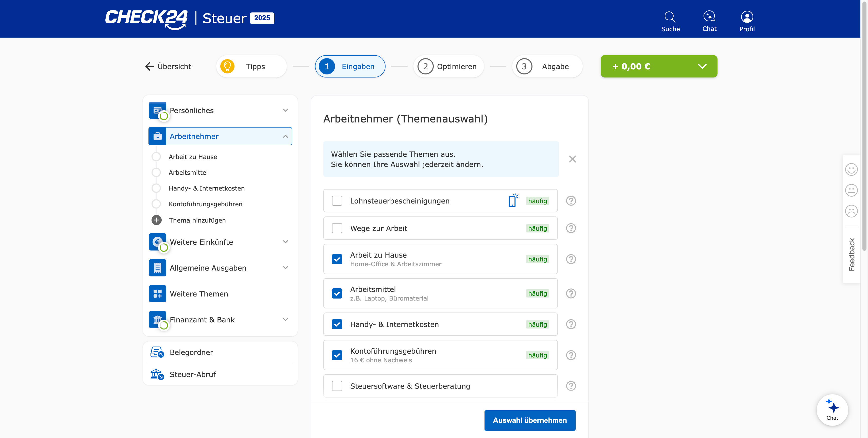Uncheck the Arbeitsmittel checkbox

point(337,293)
